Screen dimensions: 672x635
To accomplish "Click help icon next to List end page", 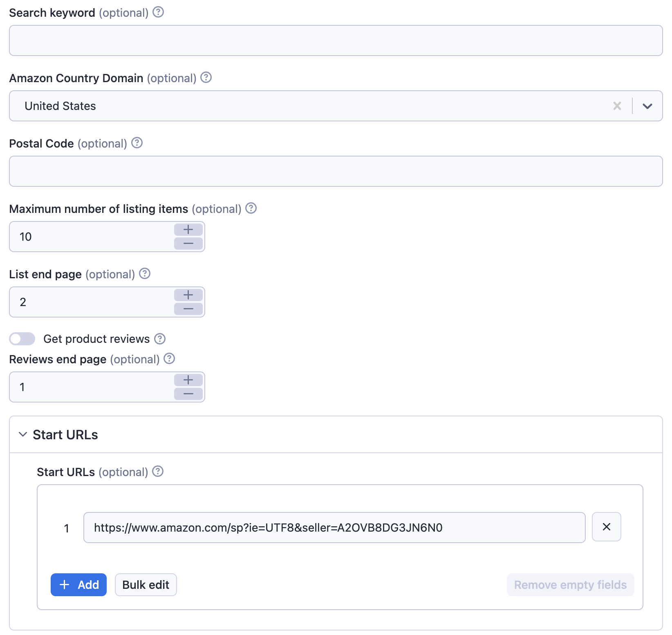I will click(145, 274).
